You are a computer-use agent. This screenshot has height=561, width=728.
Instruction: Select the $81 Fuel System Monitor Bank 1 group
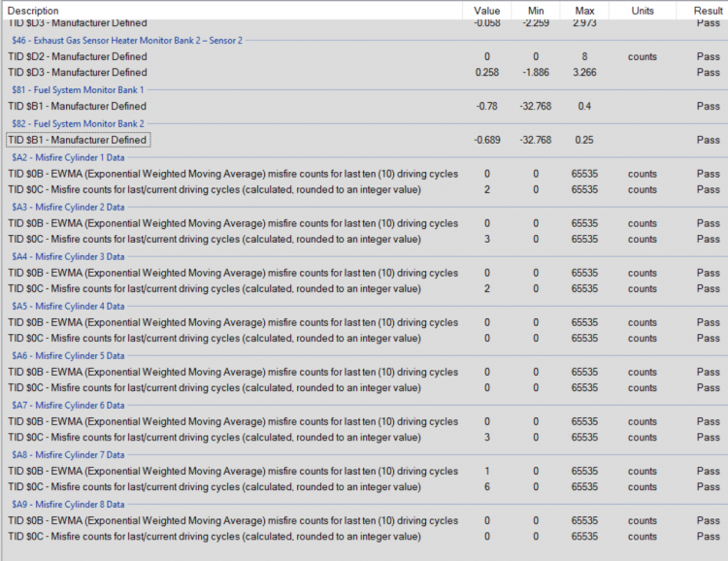78,90
